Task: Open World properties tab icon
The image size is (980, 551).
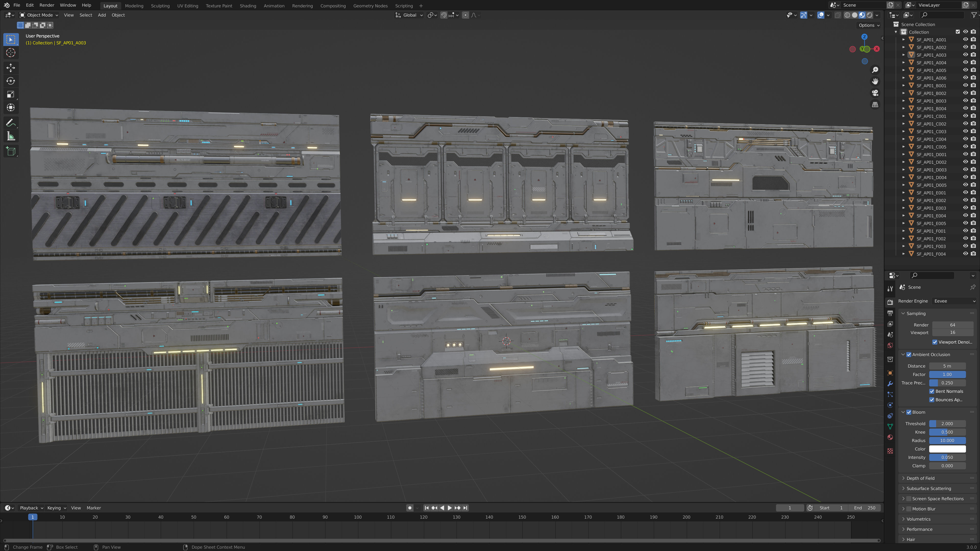Action: point(890,346)
